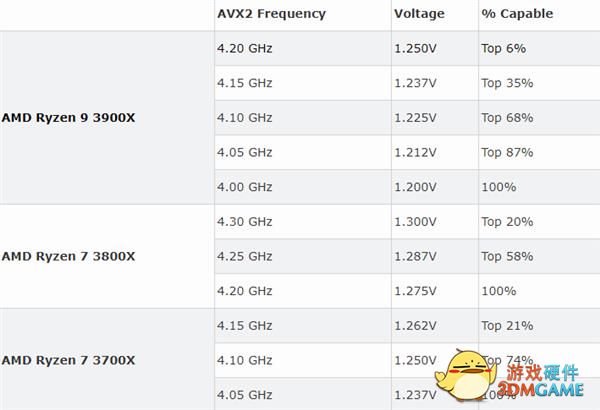Click the 4.00 GHz frequency cell
This screenshot has width=600, height=410.
click(245, 187)
